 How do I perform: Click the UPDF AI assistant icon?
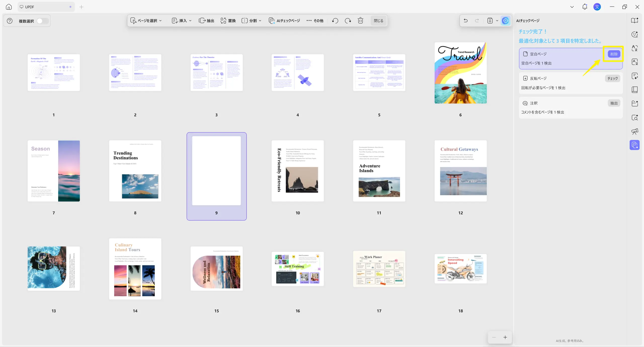[x=506, y=21]
